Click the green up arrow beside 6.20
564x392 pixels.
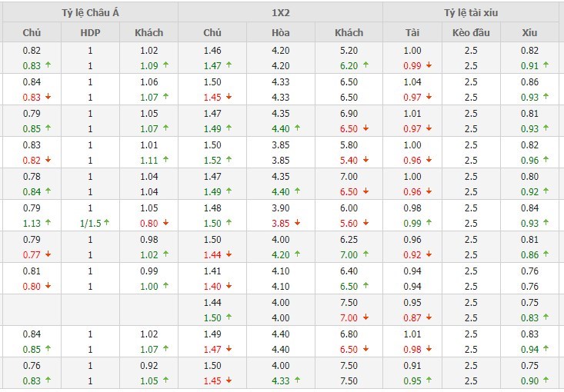point(365,65)
